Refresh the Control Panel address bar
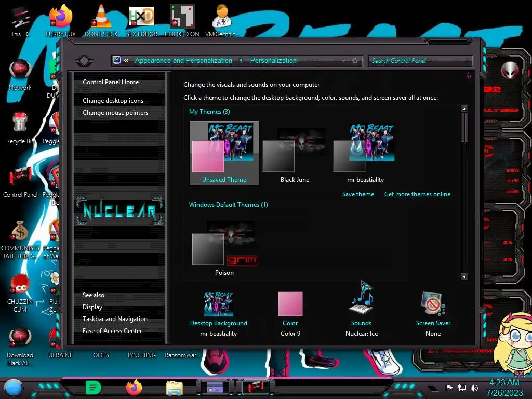Screen dimensions: 532x399 coord(355,60)
